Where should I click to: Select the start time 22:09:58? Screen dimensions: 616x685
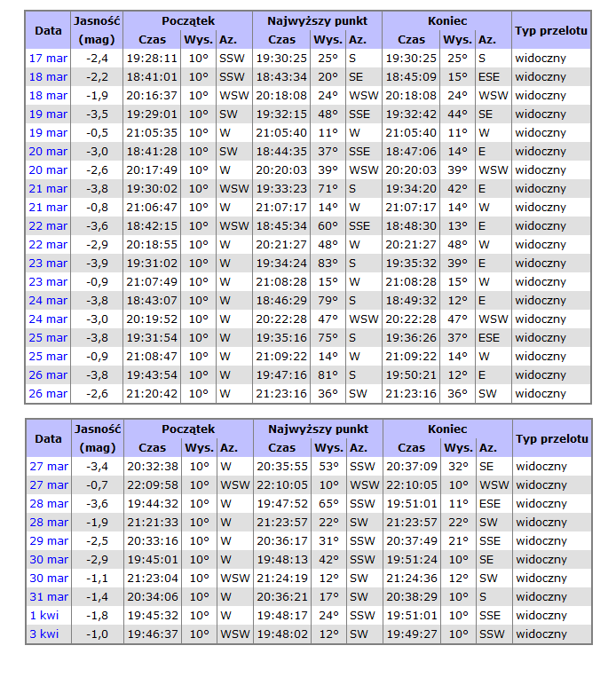click(153, 485)
